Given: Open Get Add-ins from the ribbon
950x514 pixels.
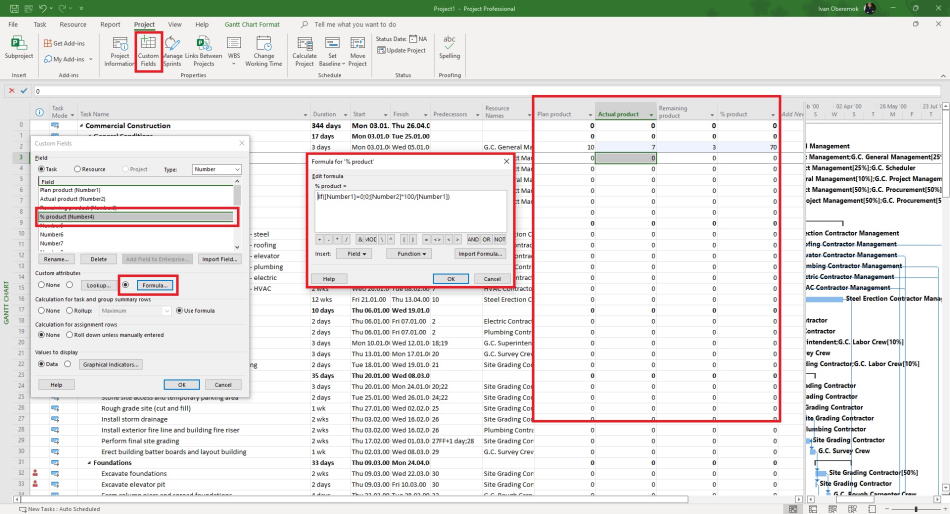Looking at the screenshot, I should tap(64, 44).
